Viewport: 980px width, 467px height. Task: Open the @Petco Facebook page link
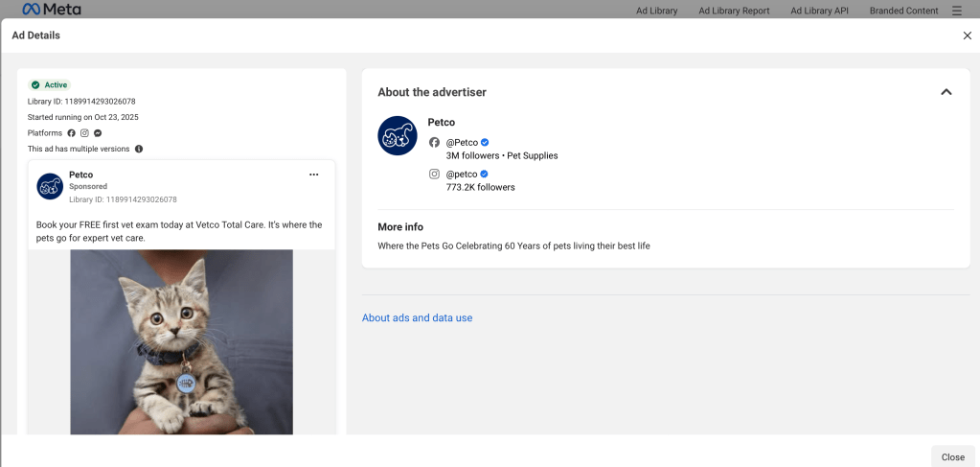[462, 143]
